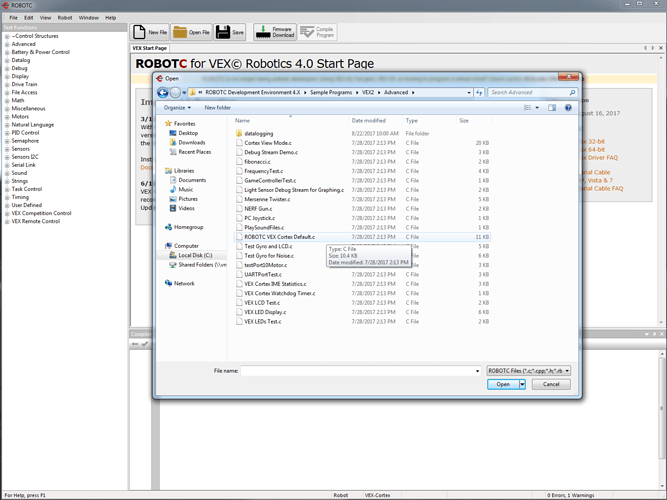The width and height of the screenshot is (667, 500).
Task: Click the Cancel button in dialog
Action: tap(551, 384)
